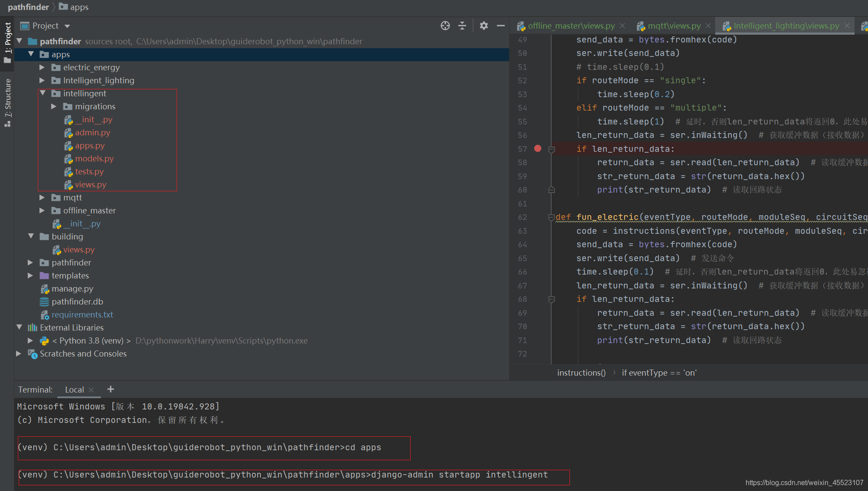Open requirements.txt in the project tree
Screen dimensions: 868x491
82,314
